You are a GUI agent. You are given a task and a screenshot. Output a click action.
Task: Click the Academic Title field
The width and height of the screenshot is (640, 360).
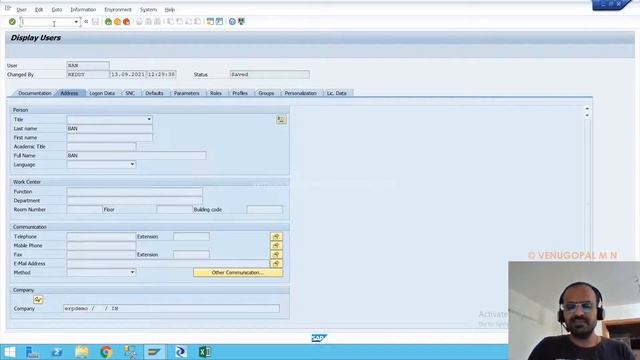pos(102,147)
